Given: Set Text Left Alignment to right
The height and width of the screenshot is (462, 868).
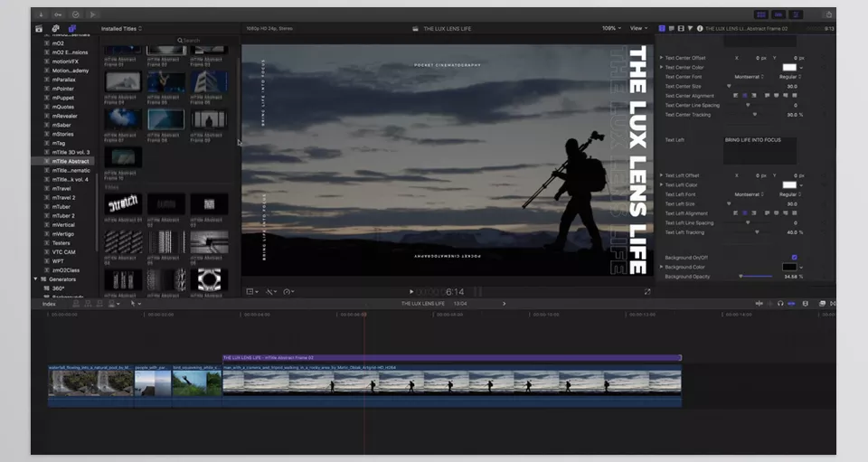Looking at the screenshot, I should [x=753, y=213].
